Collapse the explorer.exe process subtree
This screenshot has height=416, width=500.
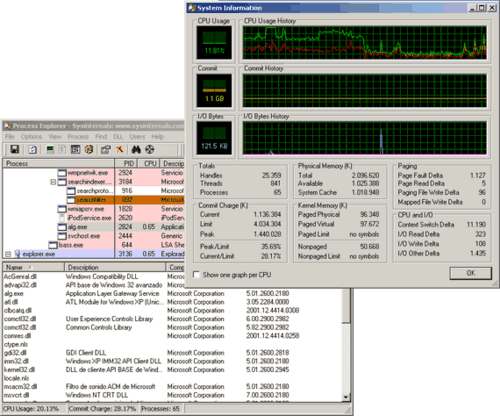click(x=8, y=254)
